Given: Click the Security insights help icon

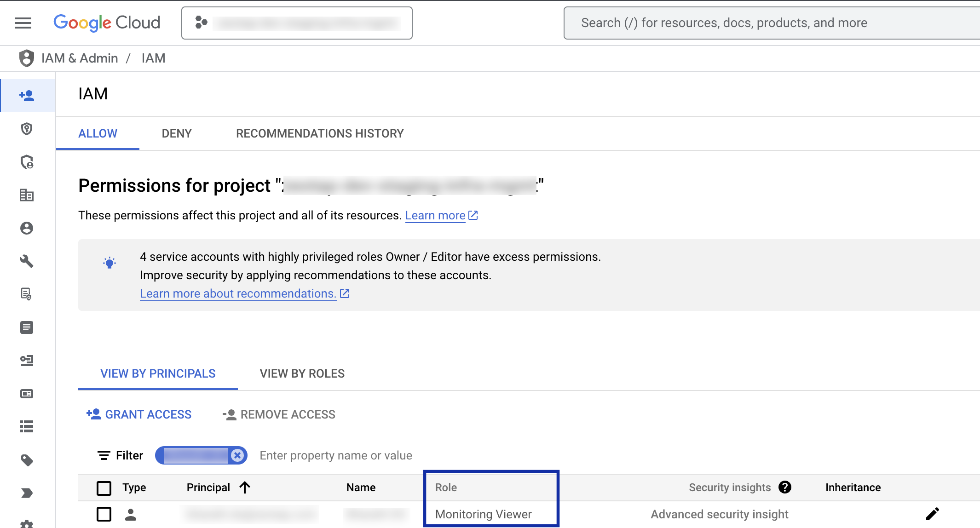Looking at the screenshot, I should click(785, 488).
